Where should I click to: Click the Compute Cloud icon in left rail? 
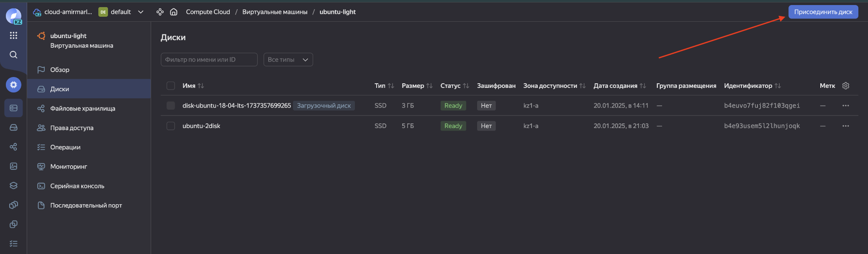pyautogui.click(x=13, y=85)
